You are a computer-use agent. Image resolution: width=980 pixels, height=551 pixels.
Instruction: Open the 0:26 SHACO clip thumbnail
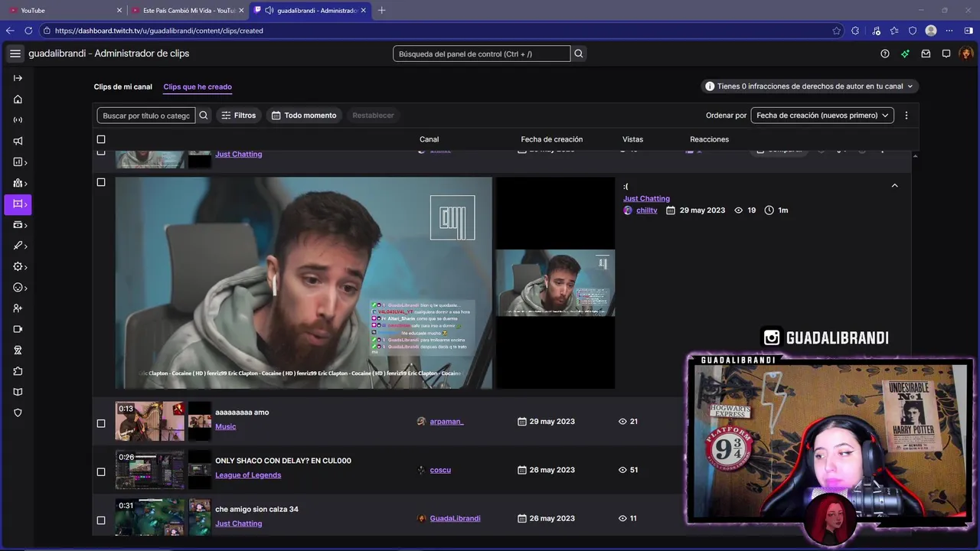click(150, 470)
